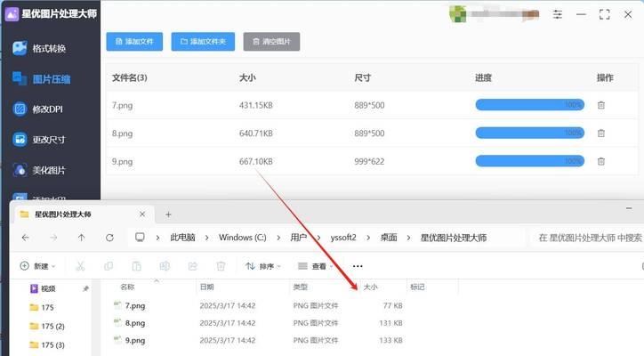Go back in File Explorer

(x=26, y=238)
